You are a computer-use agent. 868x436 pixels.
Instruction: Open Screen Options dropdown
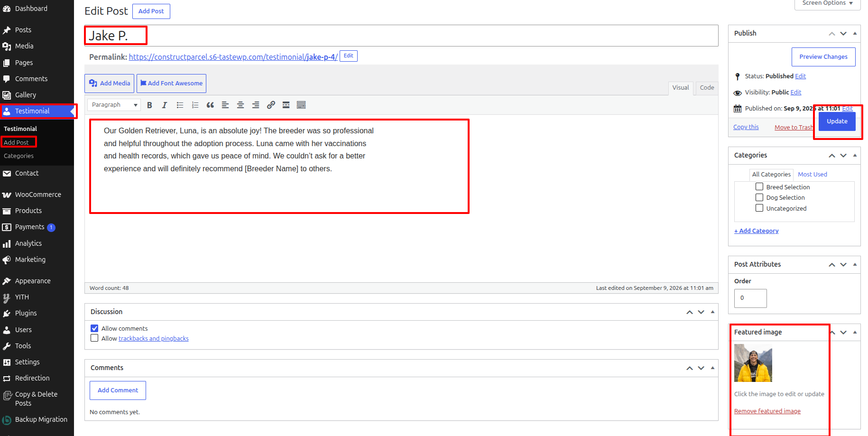click(827, 3)
